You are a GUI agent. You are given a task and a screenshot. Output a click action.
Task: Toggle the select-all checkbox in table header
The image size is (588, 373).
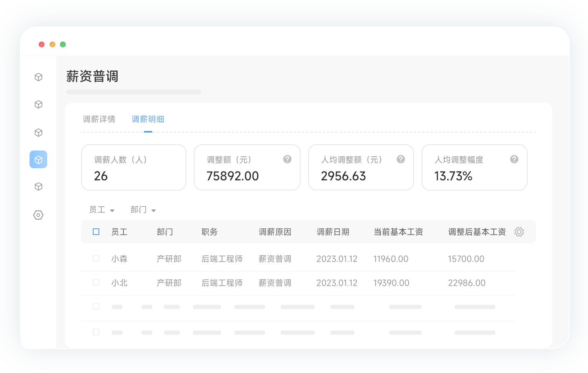[96, 232]
